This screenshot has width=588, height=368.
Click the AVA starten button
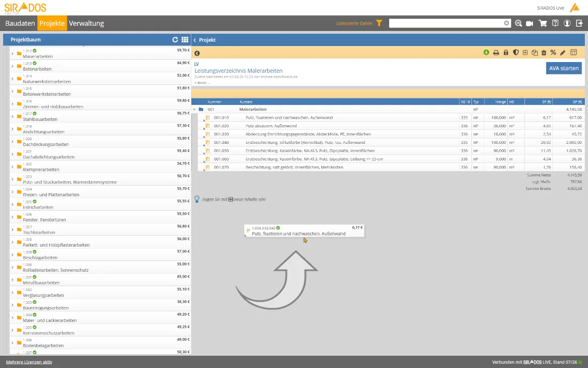coord(563,68)
